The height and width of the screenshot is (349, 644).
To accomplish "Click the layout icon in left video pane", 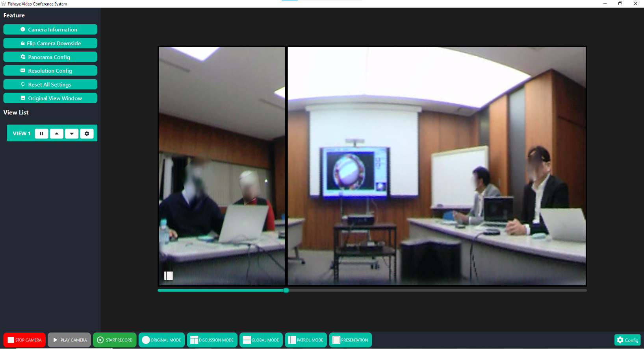I will [x=169, y=276].
